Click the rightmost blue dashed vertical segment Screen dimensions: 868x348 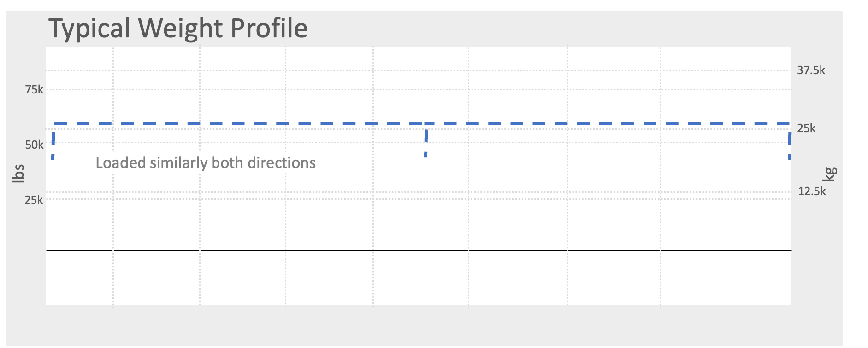point(790,144)
